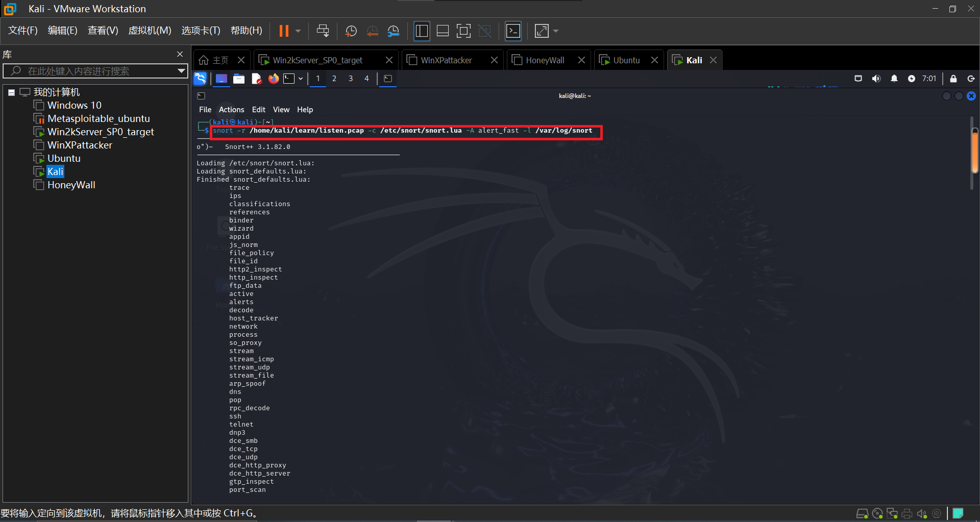Expand the library search dropdown arrow
The width and height of the screenshot is (980, 522).
click(181, 71)
